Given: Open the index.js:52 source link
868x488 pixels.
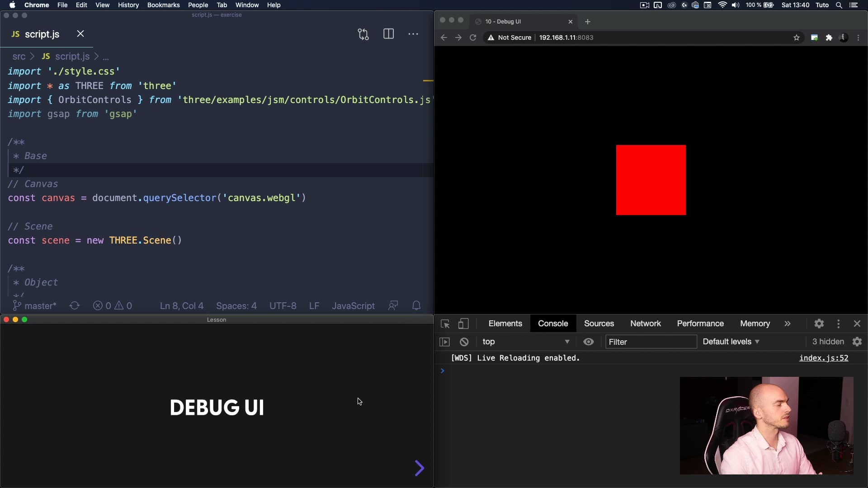Looking at the screenshot, I should (x=824, y=358).
